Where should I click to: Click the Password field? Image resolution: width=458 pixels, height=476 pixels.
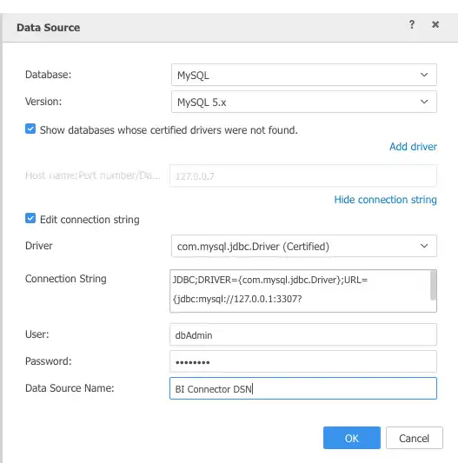pos(303,361)
